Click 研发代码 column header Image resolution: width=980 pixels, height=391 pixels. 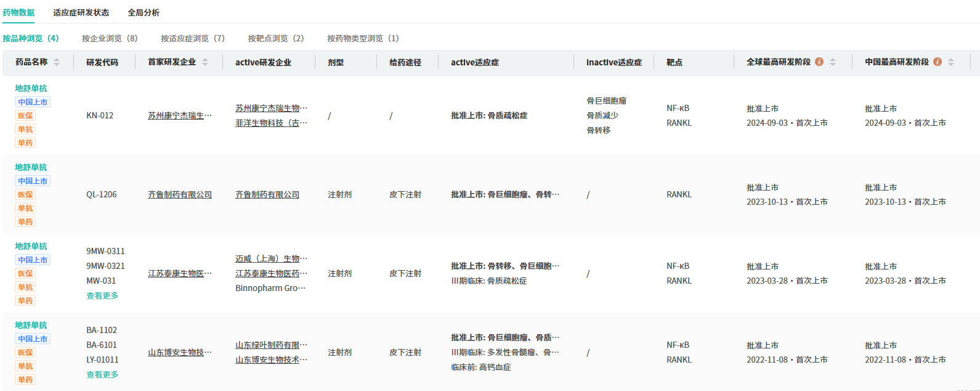(102, 62)
